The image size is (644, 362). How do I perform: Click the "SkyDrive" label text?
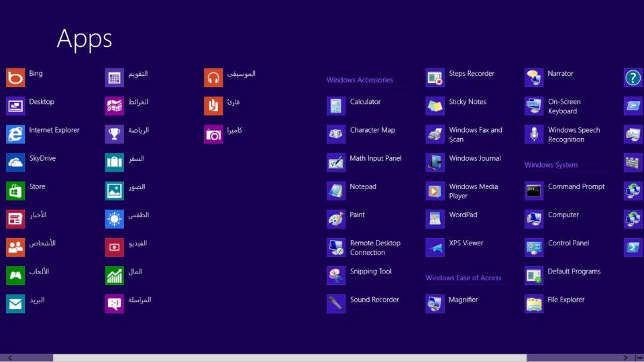pyautogui.click(x=42, y=158)
